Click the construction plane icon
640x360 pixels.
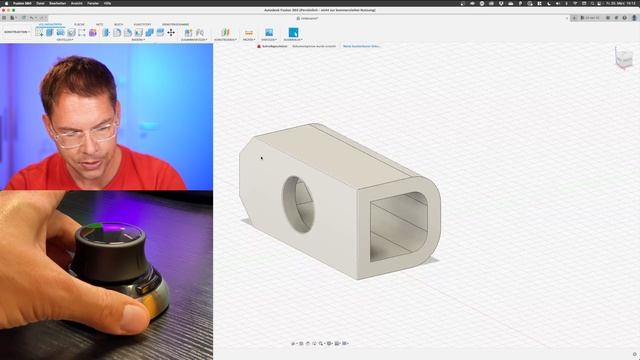[225, 32]
